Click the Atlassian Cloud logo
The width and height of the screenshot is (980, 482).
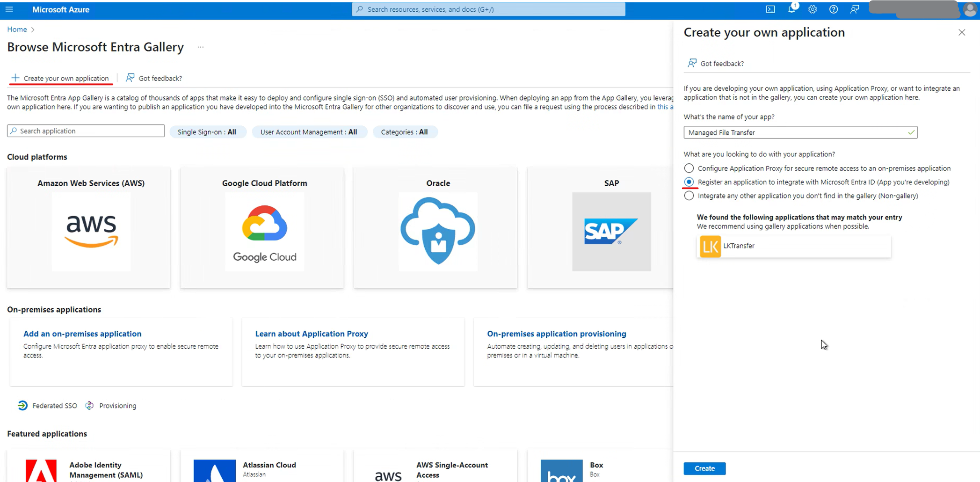[215, 471]
